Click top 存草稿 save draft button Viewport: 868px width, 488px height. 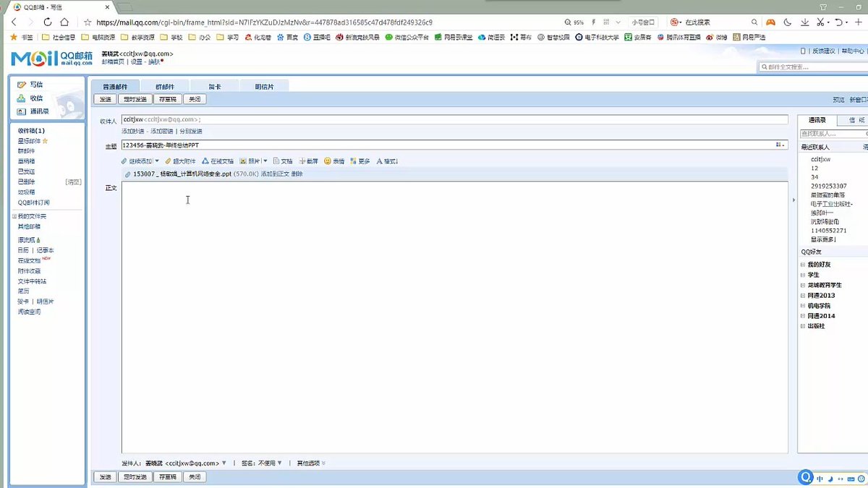tap(167, 99)
